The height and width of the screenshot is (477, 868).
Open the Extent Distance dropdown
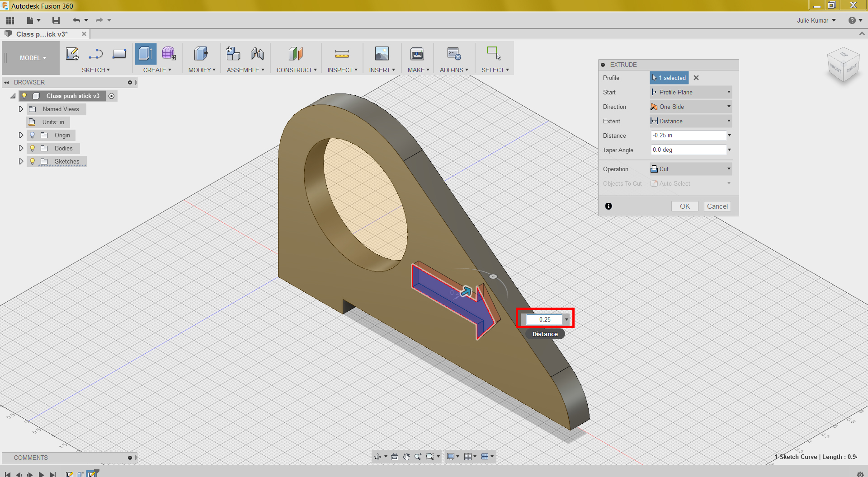pos(691,121)
